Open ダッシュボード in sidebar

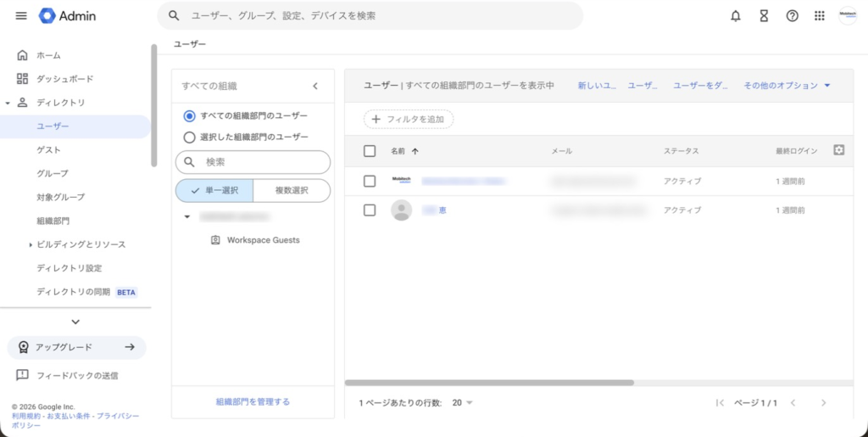click(x=64, y=79)
